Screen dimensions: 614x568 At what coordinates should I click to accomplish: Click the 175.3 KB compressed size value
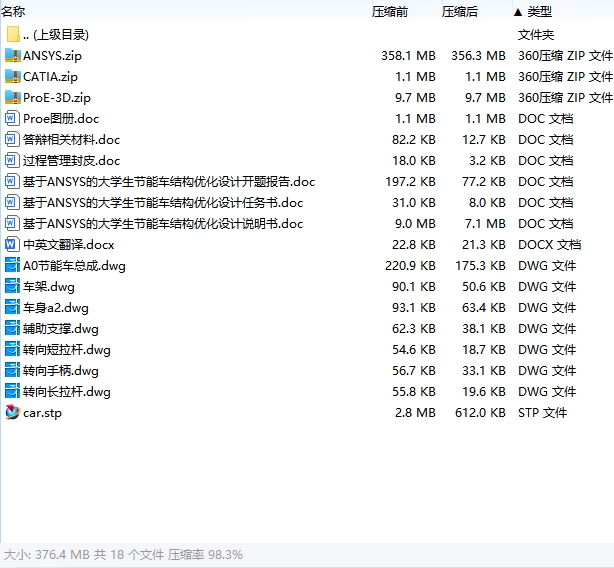click(x=480, y=266)
